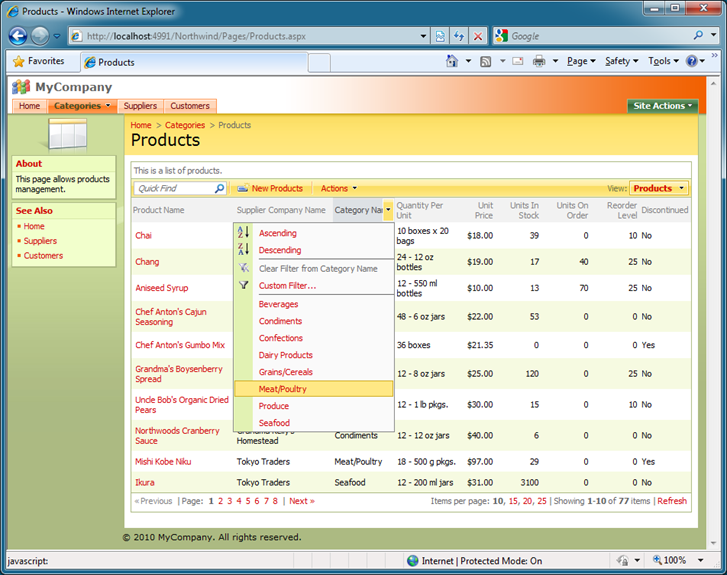Expand the Actions dropdown menu
727x575 pixels.
click(x=338, y=188)
